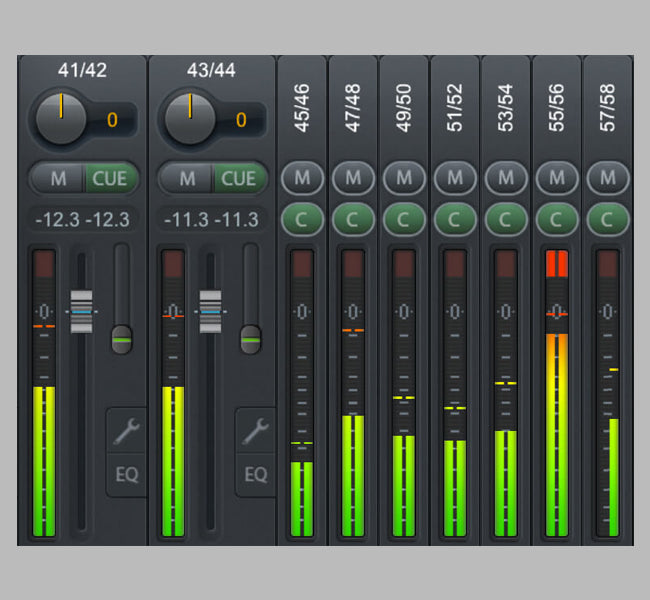Image resolution: width=650 pixels, height=600 pixels.
Task: Select channel label 57/58
Action: [x=608, y=108]
